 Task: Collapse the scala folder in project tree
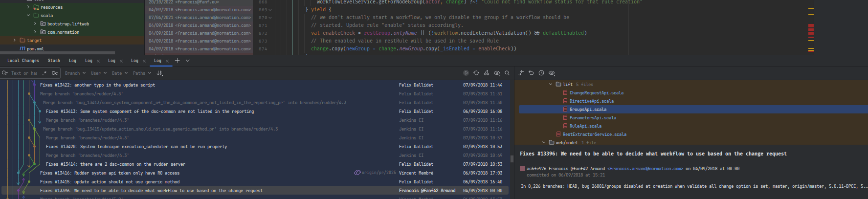(28, 16)
